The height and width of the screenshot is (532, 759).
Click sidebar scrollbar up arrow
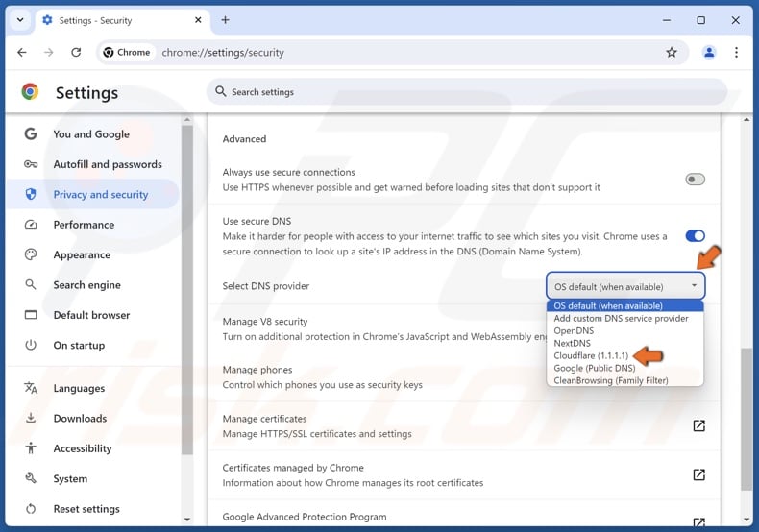[x=187, y=119]
